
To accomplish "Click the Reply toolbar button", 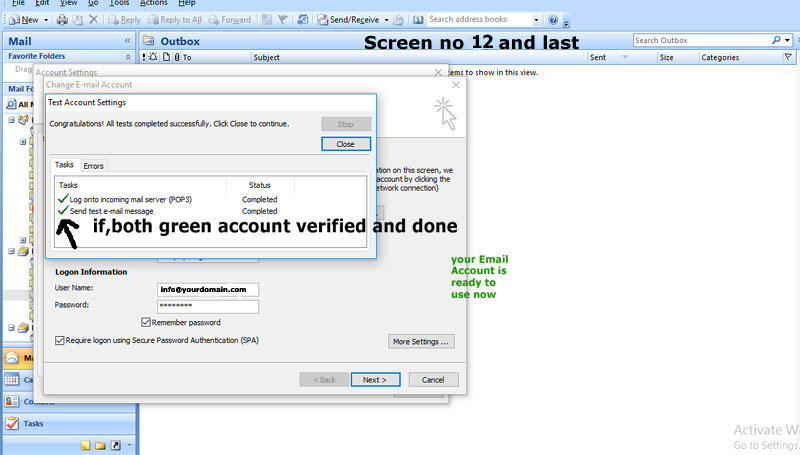I will 124,20.
